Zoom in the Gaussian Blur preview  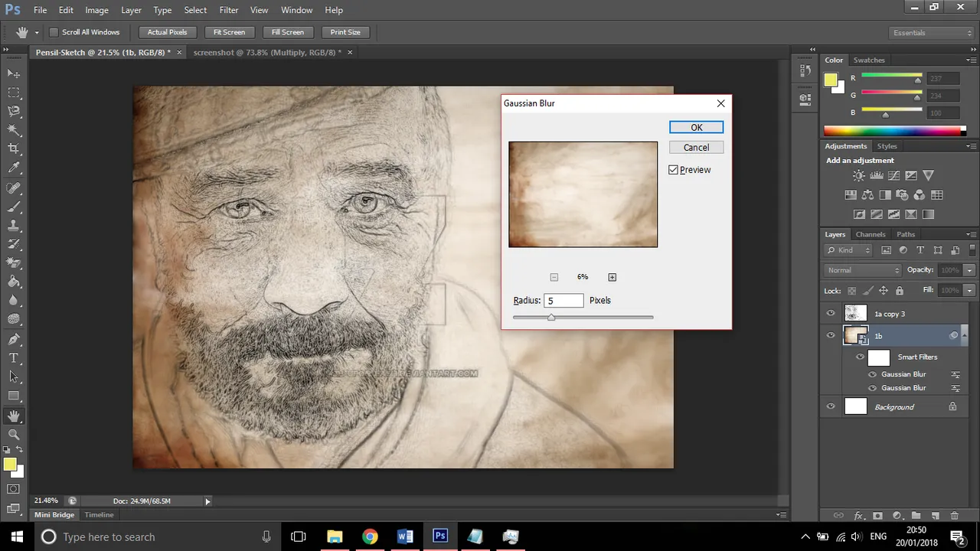(612, 277)
